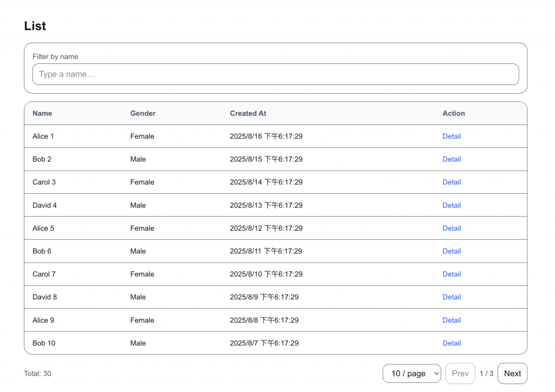Select the Alice 1 name cell
The width and height of the screenshot is (555, 392).
[43, 136]
